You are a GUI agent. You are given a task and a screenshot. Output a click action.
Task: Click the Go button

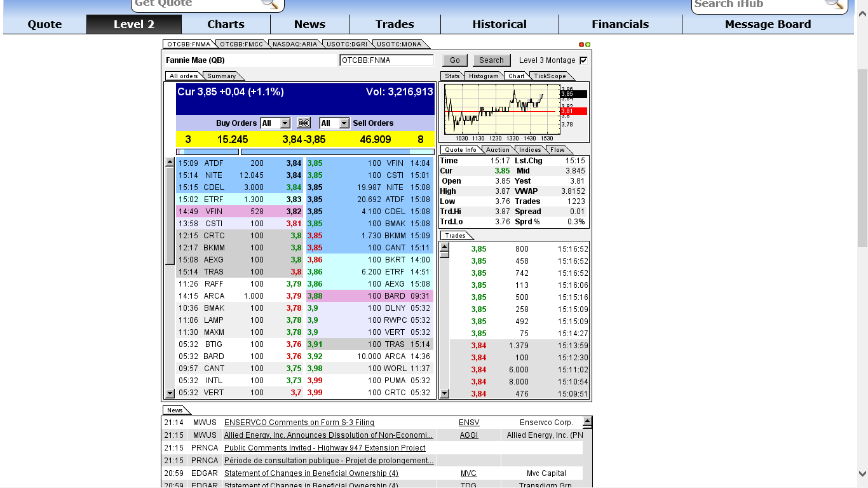coord(455,60)
